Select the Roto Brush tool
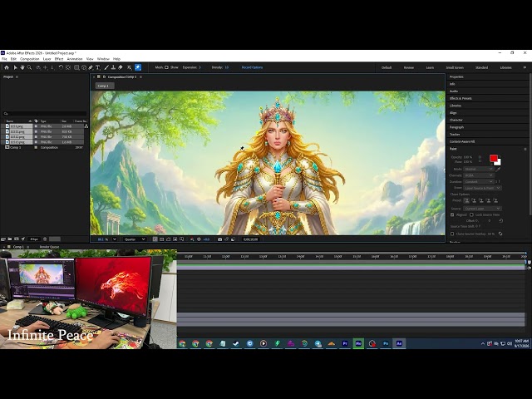532x399 pixels. (x=130, y=67)
